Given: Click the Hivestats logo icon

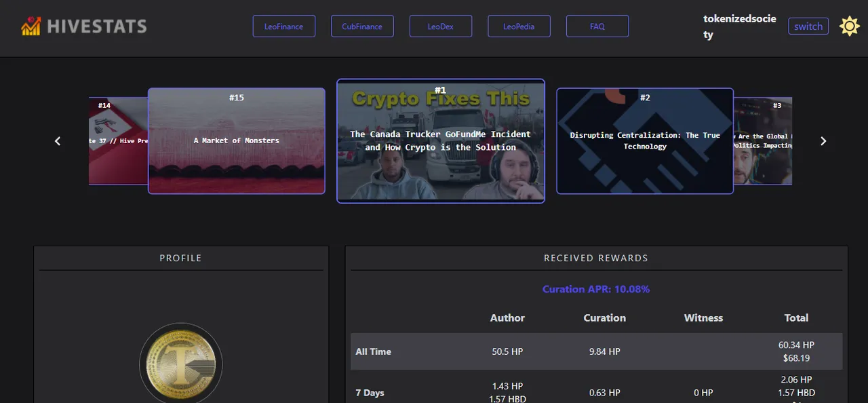Looking at the screenshot, I should coord(31,26).
